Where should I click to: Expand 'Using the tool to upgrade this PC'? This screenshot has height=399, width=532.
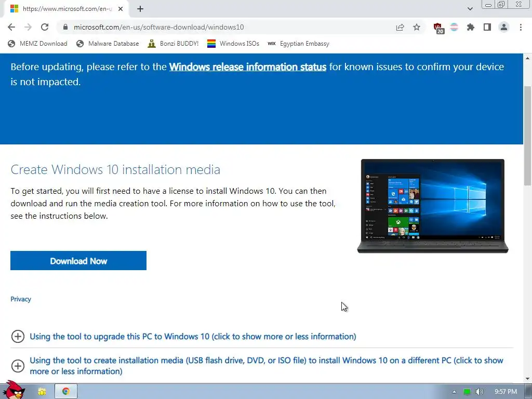click(193, 336)
